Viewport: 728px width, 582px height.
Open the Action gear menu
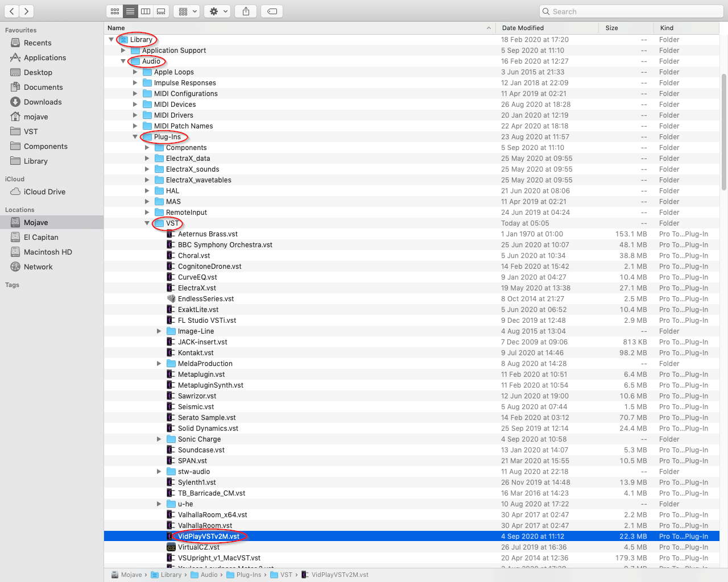pos(218,11)
